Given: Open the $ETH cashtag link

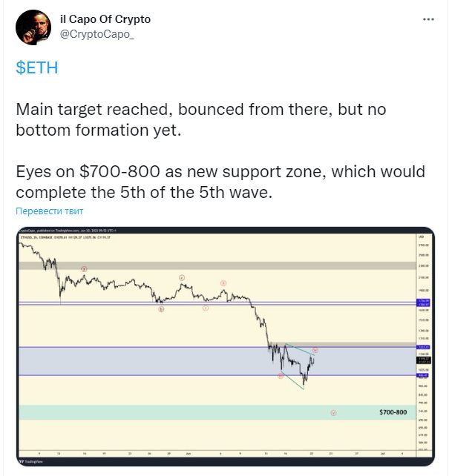Looking at the screenshot, I should click(37, 67).
